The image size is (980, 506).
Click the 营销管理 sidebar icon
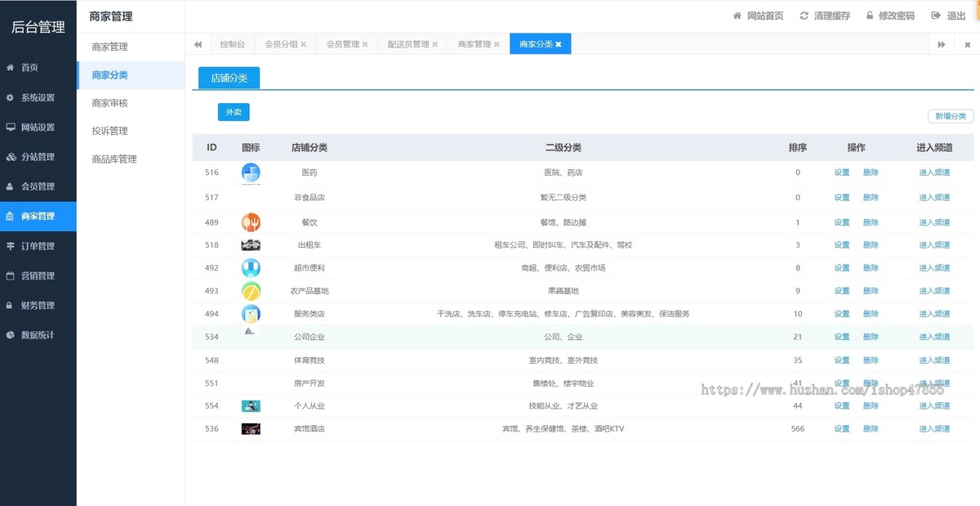pos(15,275)
